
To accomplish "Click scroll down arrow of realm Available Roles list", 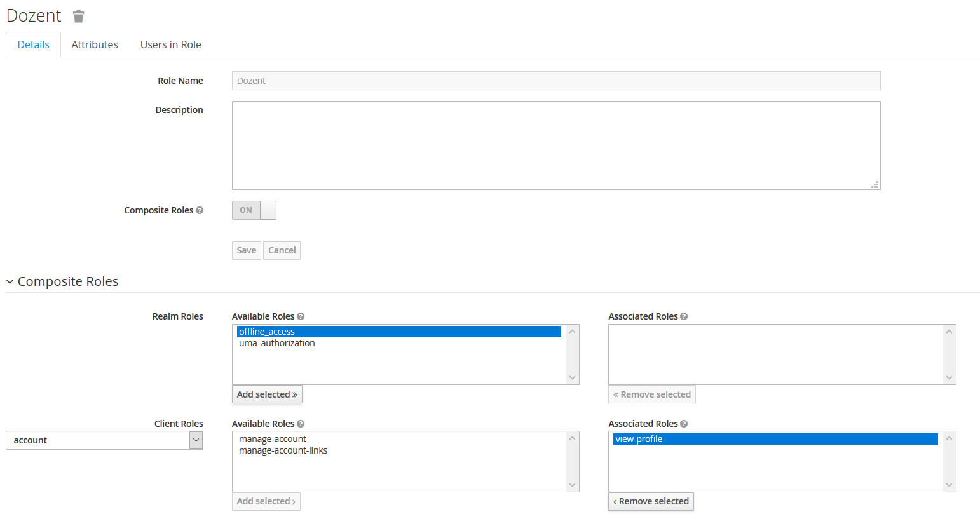I will (572, 377).
